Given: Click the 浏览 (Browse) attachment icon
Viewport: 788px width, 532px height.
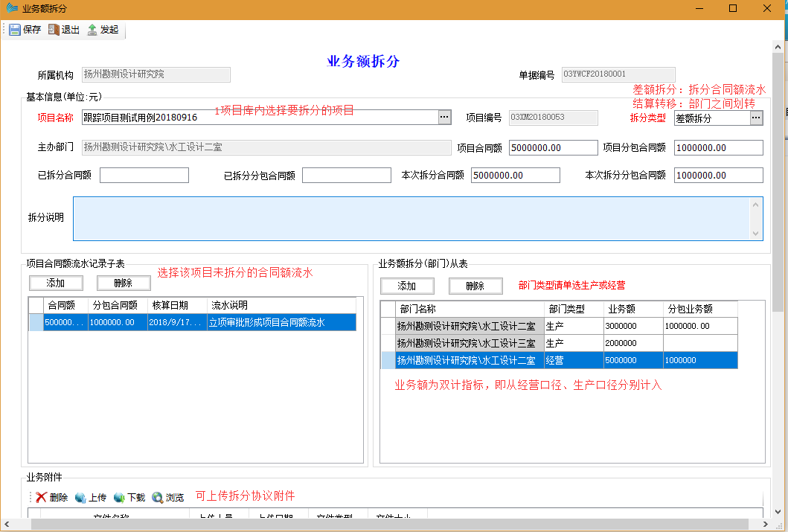Looking at the screenshot, I should point(158,497).
